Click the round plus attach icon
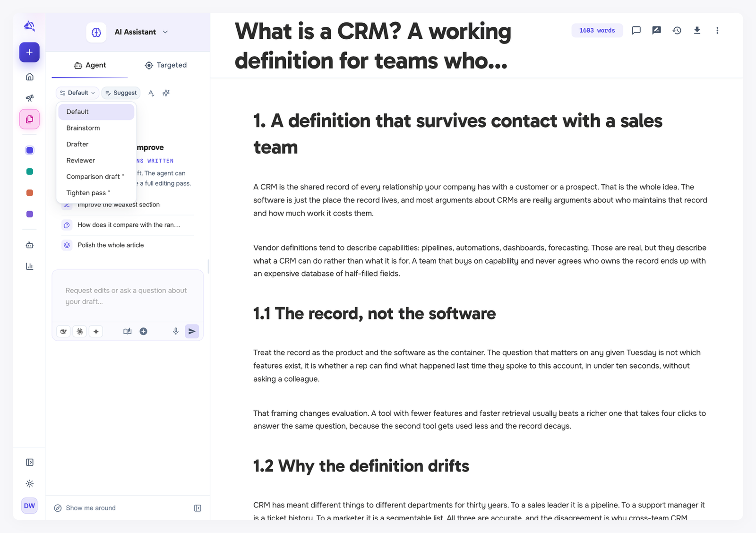 (x=144, y=331)
